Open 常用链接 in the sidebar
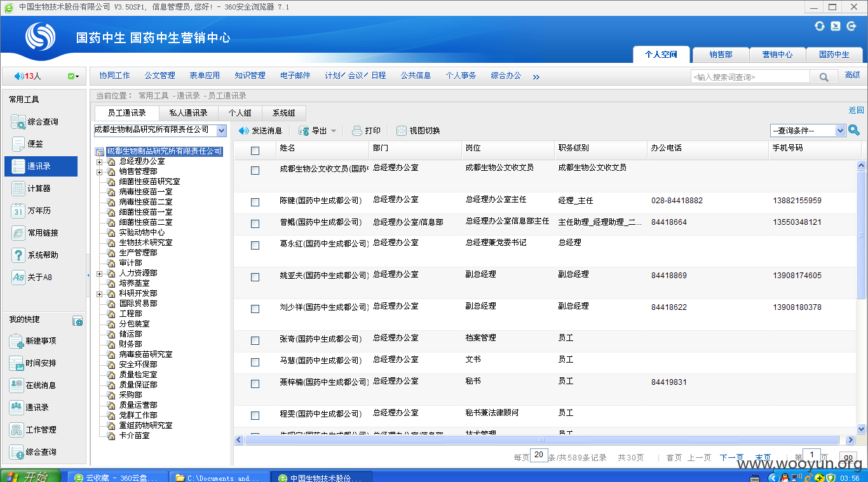This screenshot has width=868, height=482. tap(36, 233)
